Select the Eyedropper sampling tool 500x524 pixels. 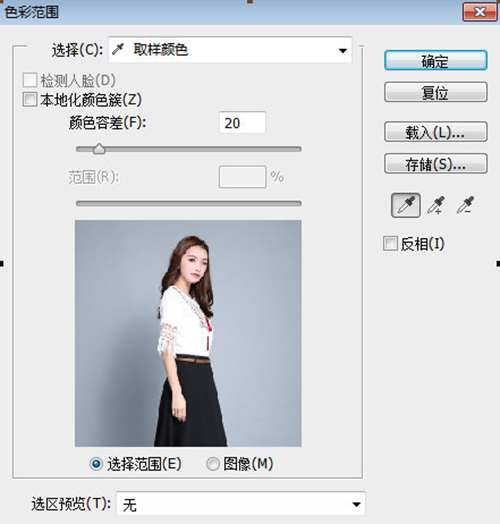(x=406, y=205)
